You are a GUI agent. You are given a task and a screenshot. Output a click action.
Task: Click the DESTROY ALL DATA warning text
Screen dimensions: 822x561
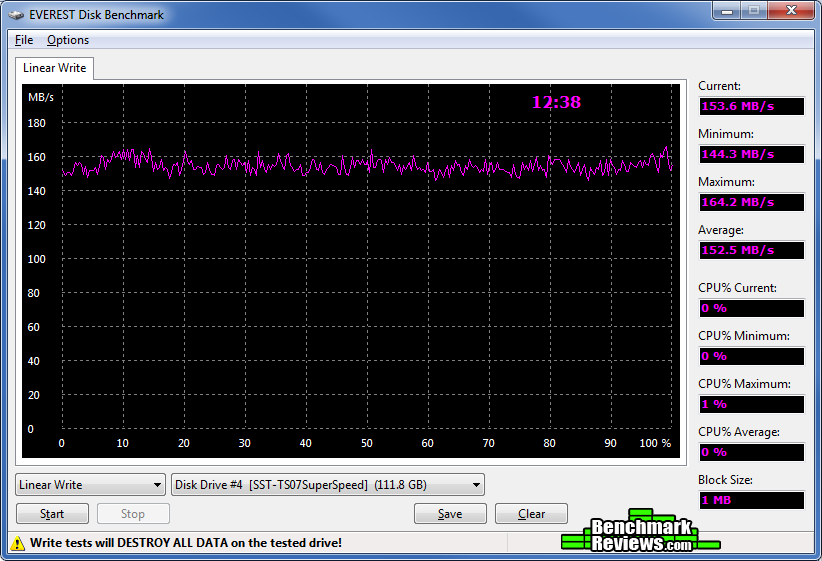pyautogui.click(x=186, y=543)
